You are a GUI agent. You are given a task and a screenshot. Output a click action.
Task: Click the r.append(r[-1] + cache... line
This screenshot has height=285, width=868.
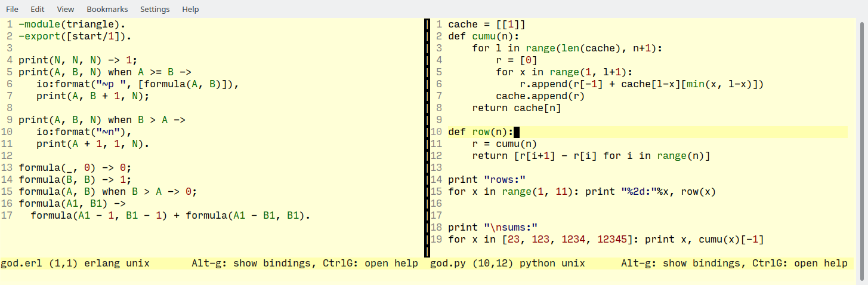point(642,84)
